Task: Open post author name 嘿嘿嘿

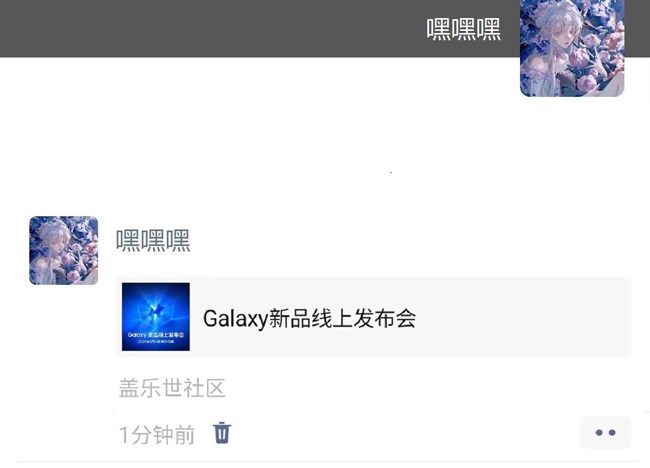Action: [x=153, y=240]
